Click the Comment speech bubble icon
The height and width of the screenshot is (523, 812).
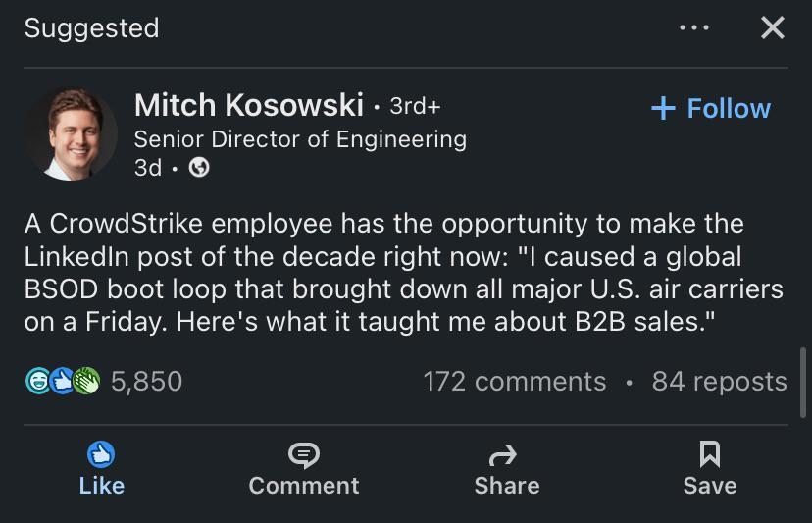click(304, 454)
